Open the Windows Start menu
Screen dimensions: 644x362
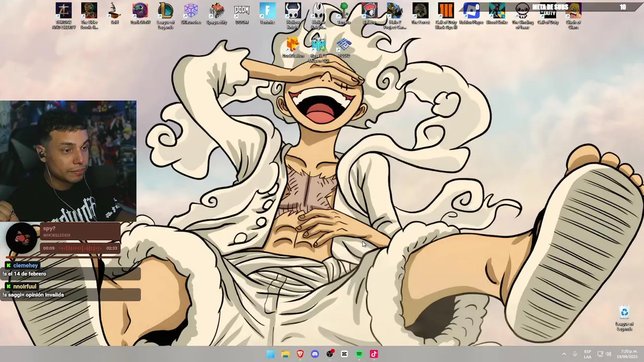coord(271,354)
